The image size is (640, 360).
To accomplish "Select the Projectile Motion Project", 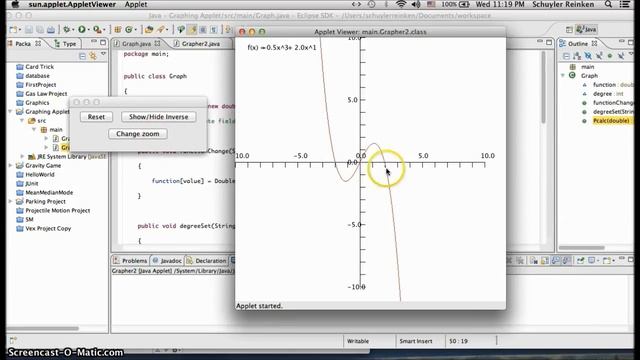I will [53, 210].
